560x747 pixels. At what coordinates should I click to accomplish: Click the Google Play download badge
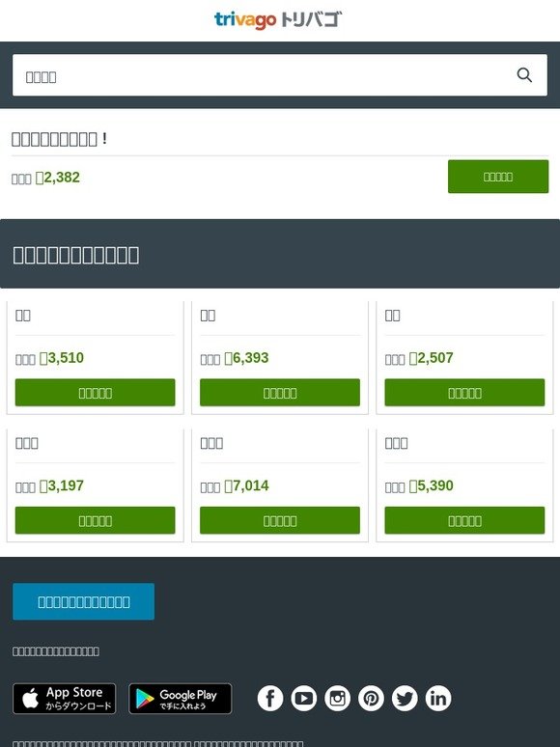[x=181, y=699]
